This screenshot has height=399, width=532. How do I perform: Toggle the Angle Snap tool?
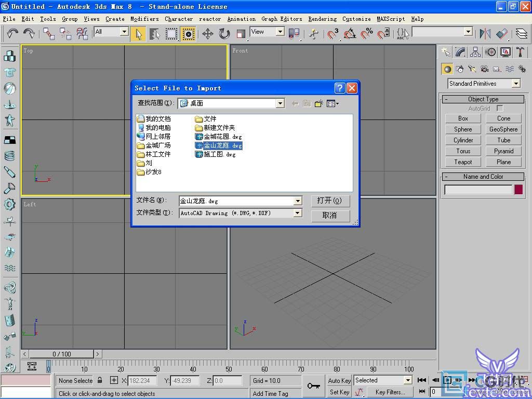[x=350, y=34]
